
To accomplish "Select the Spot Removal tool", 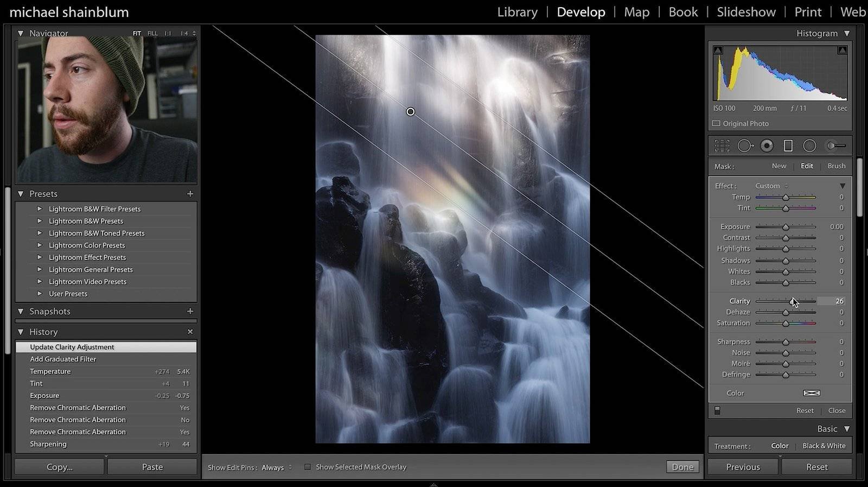I will pyautogui.click(x=744, y=146).
